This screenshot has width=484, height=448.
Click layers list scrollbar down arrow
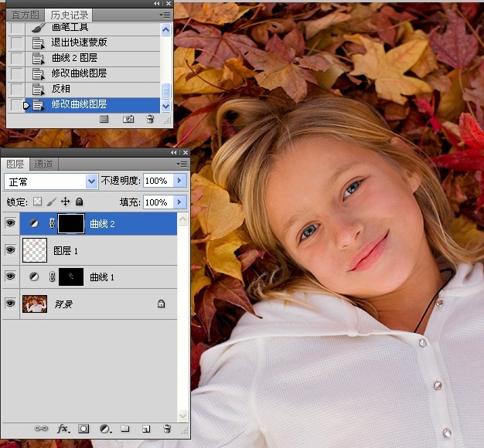pos(182,416)
